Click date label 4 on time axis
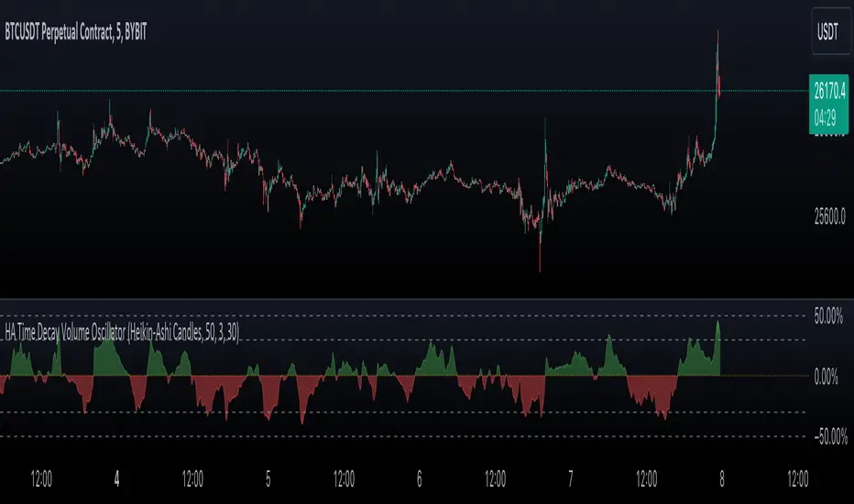This screenshot has width=854, height=504. coord(116,479)
